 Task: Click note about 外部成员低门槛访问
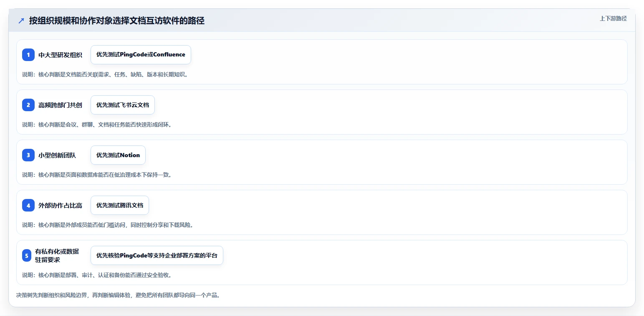coord(108,225)
